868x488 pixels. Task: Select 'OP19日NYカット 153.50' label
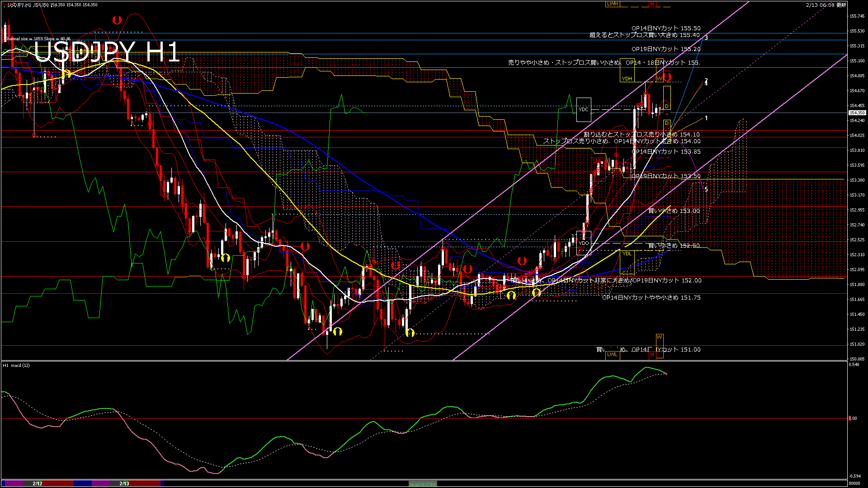point(666,176)
